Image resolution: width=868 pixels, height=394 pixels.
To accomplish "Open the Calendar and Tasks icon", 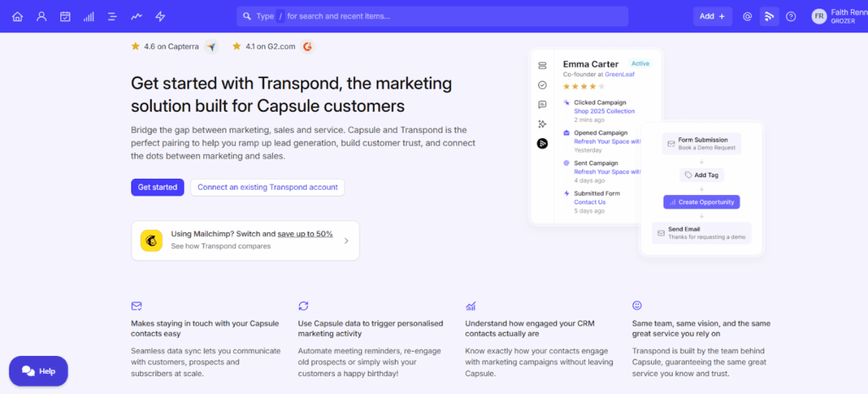I will [x=65, y=16].
